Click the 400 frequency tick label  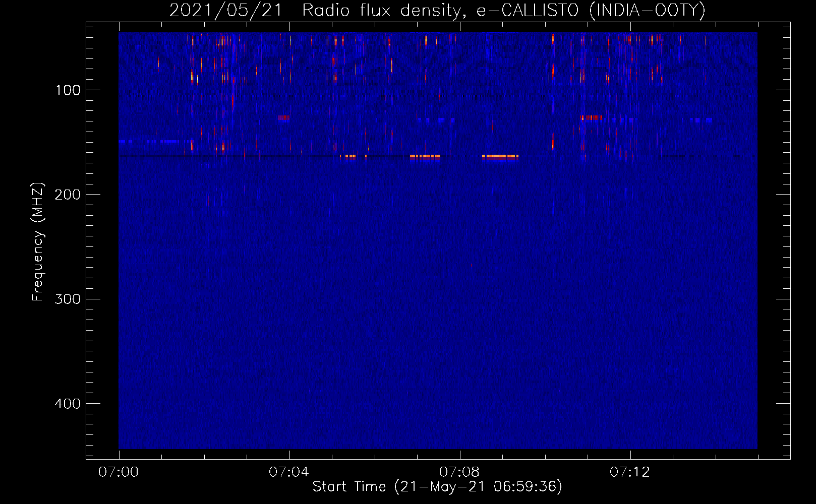pos(68,404)
